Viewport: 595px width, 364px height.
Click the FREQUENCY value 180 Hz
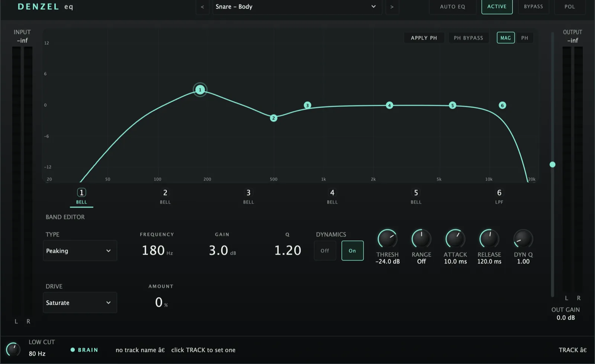pyautogui.click(x=157, y=250)
